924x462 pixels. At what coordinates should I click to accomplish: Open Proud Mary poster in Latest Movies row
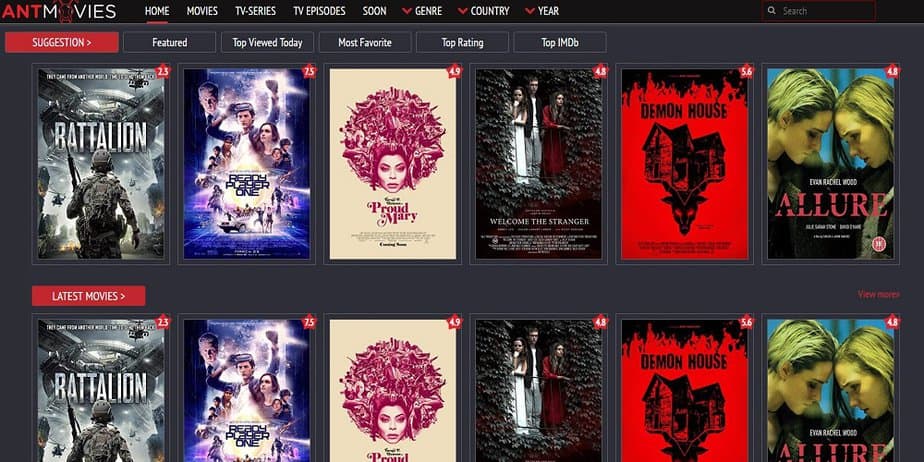392,391
